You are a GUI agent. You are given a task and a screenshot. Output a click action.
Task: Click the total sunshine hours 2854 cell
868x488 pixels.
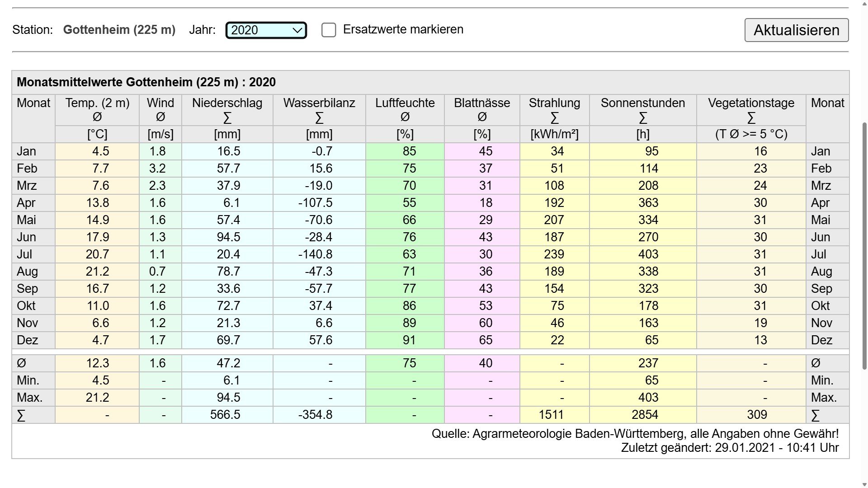click(x=645, y=415)
